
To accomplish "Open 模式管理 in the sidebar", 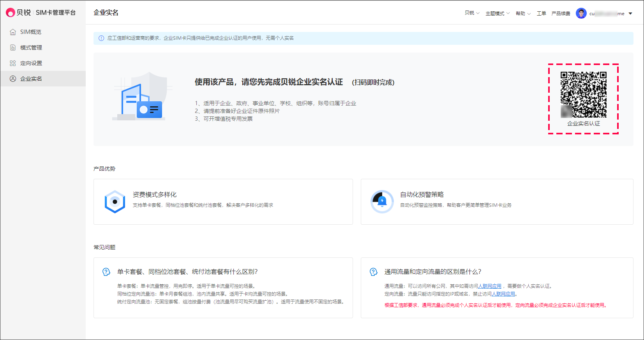I will [43, 48].
